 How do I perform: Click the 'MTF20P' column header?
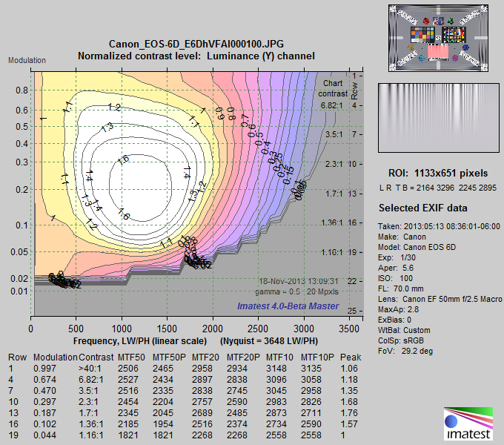coord(243,357)
